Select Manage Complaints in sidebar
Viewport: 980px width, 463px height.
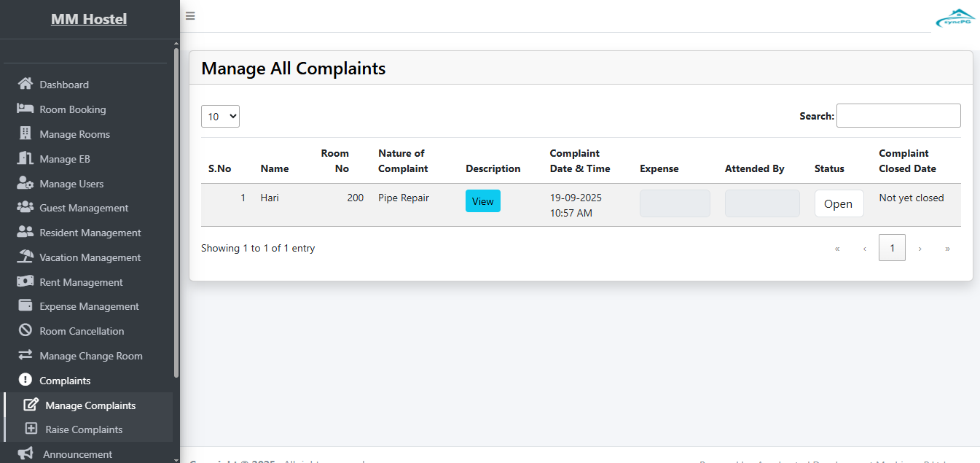point(90,405)
